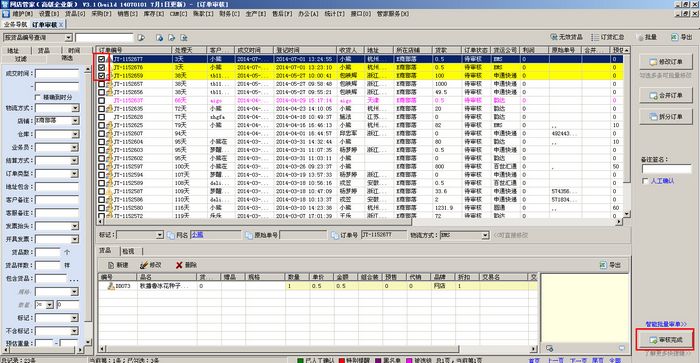This screenshot has width=700, height=363.
Task: Uncheck the checkbox for order JT-1152677
Action: coord(102,59)
